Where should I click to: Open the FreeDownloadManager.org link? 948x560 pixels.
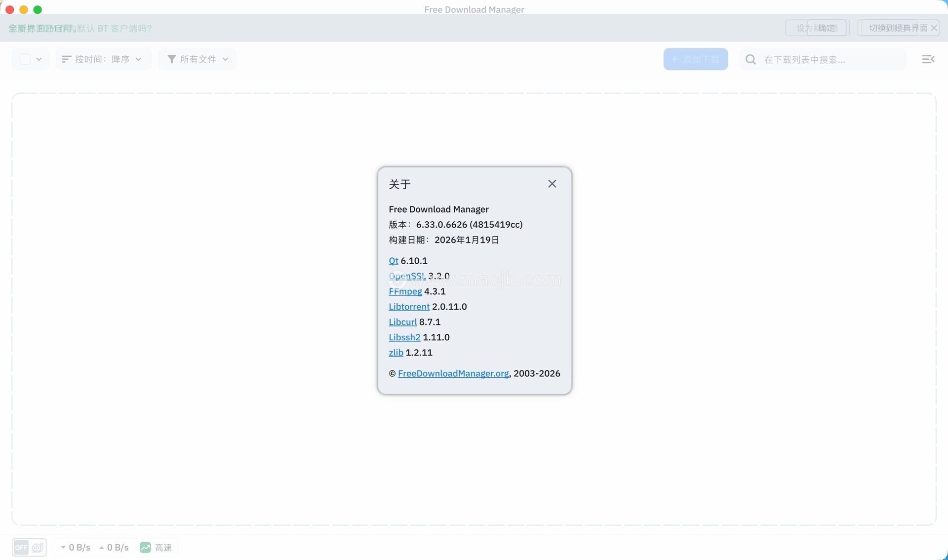click(x=453, y=374)
